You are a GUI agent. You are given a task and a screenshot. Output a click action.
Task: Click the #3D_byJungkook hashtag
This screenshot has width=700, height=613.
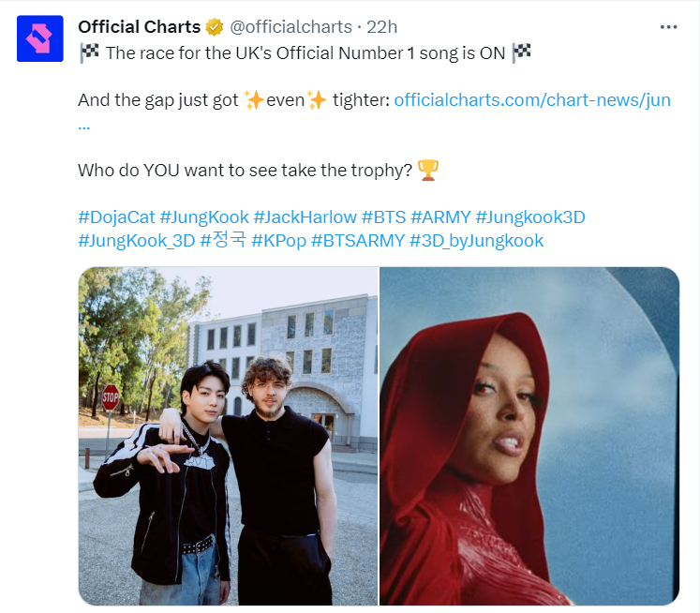point(476,241)
